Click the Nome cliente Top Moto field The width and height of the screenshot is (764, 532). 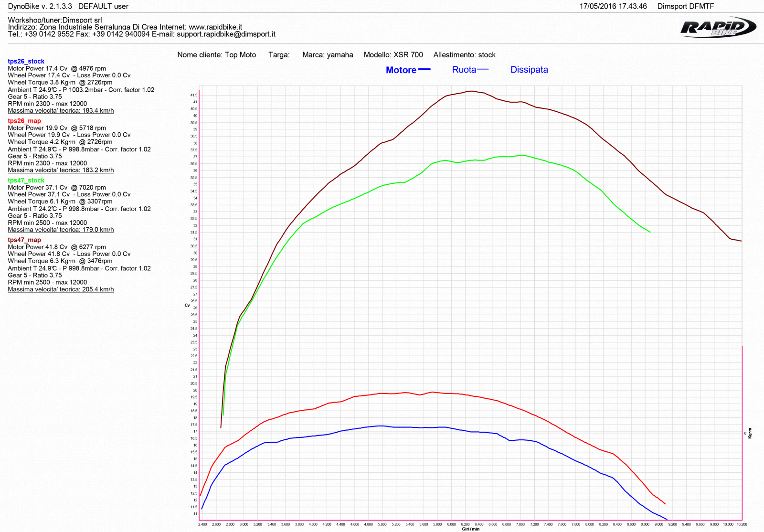(216, 55)
